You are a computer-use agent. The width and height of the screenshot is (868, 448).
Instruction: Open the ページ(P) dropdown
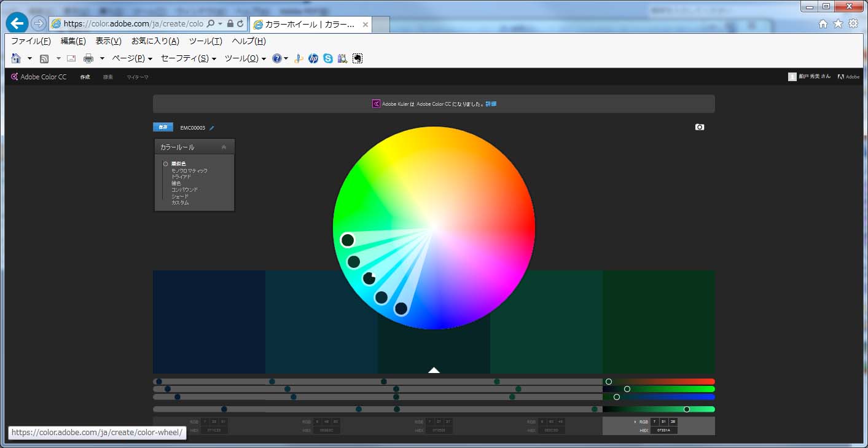coord(131,58)
